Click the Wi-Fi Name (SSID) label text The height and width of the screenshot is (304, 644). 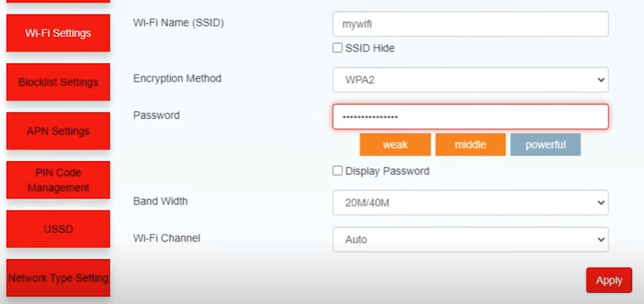pos(178,23)
